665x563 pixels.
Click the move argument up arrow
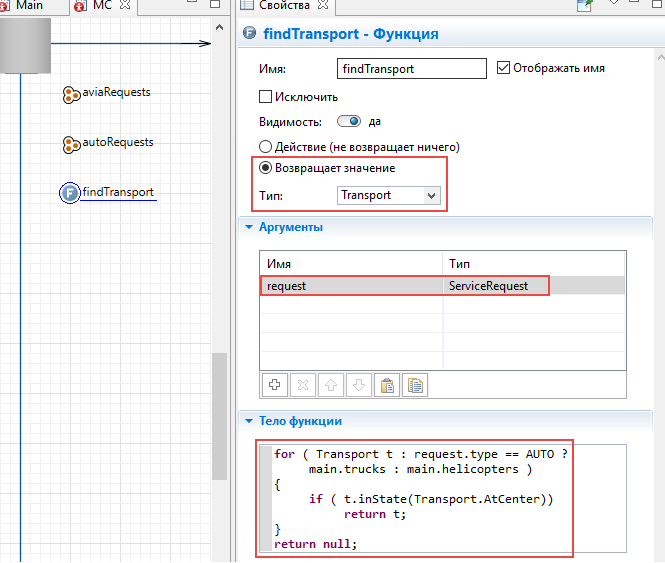click(x=331, y=385)
